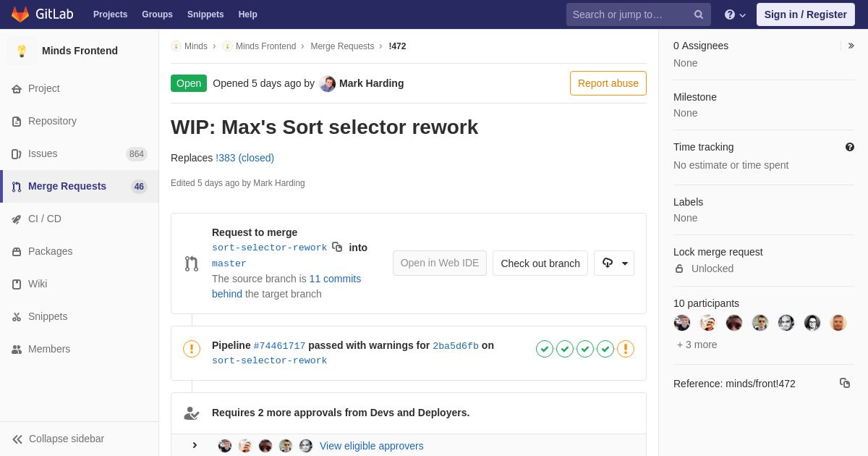Open the 11 commits behind link

tap(286, 286)
